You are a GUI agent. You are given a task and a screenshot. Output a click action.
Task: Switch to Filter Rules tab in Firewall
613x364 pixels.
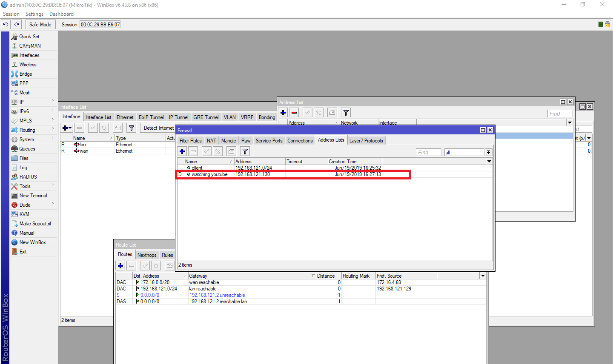click(191, 141)
